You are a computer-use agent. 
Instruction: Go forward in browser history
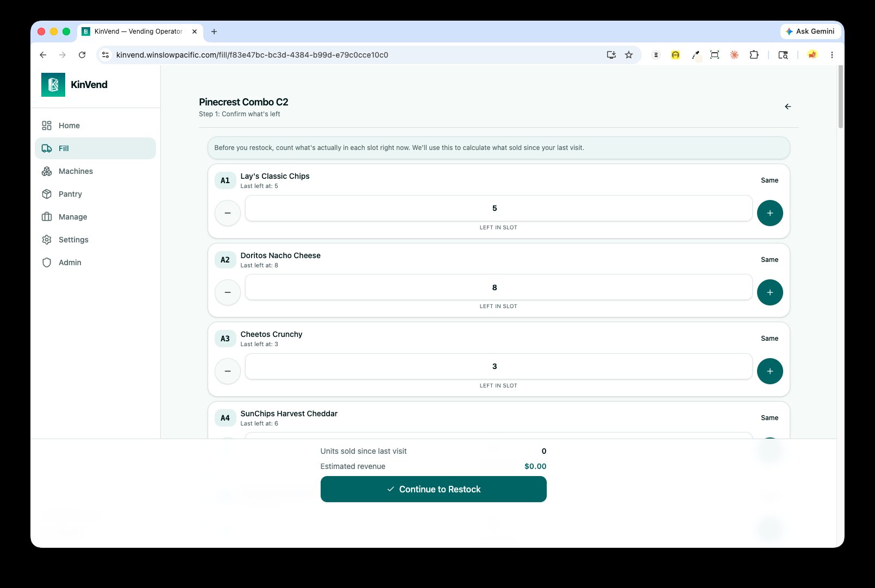62,55
